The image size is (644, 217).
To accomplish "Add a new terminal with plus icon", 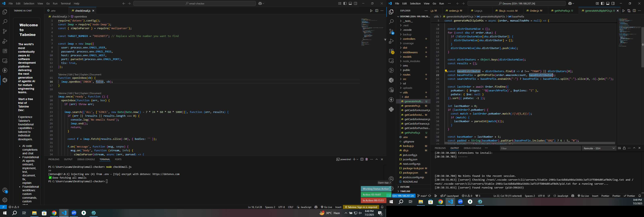I will coord(354,159).
